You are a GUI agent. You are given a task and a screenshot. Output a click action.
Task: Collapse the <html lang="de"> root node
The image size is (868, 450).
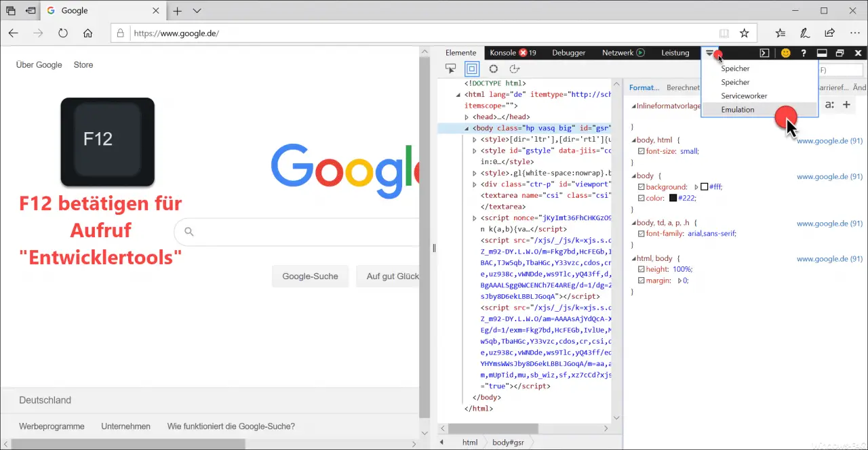[x=458, y=95]
